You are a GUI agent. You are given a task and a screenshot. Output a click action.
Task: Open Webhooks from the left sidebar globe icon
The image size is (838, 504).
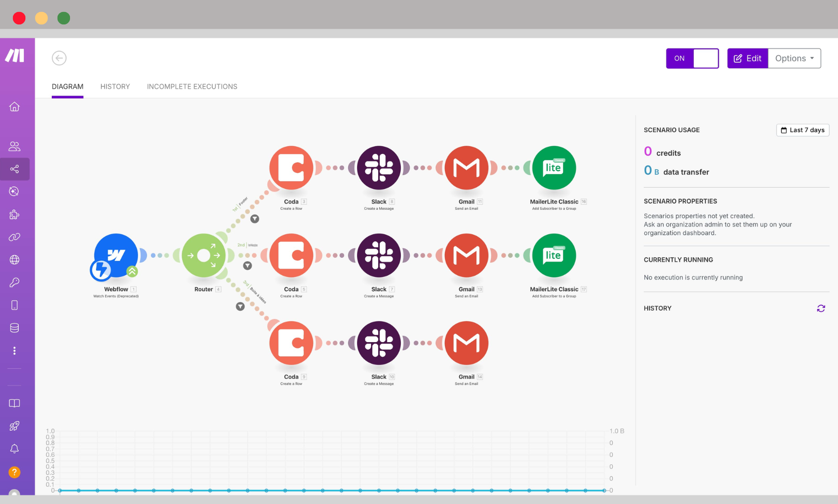(14, 260)
